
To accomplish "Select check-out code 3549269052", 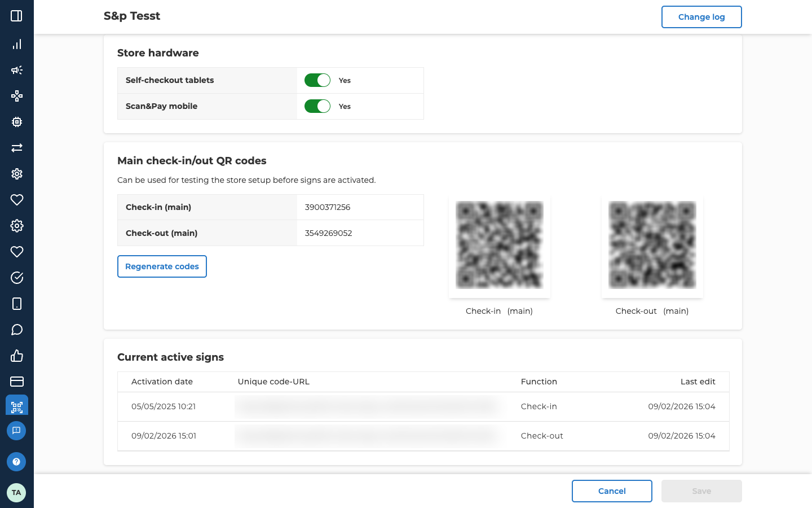I will pyautogui.click(x=328, y=233).
